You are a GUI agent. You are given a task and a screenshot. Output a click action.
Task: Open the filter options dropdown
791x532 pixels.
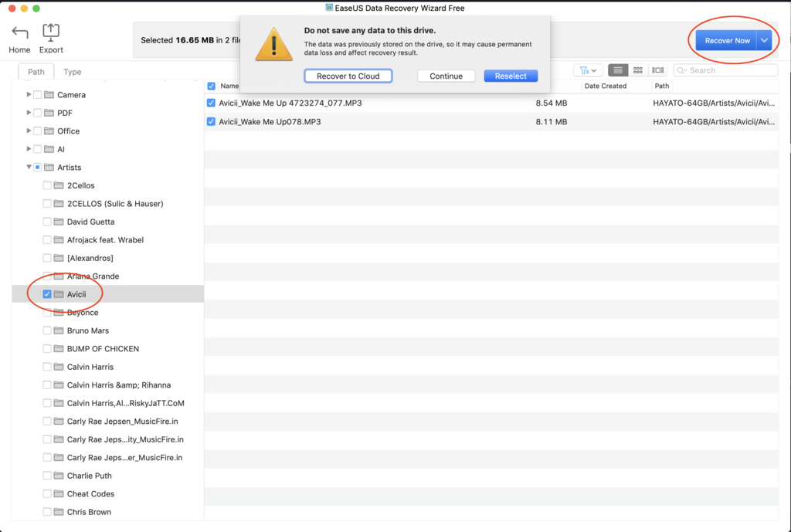593,69
